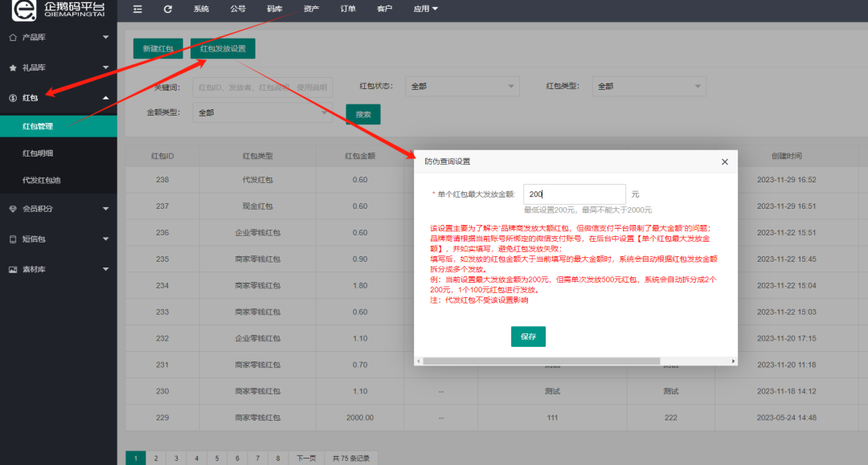Click the 企鹅码平台 logo icon

tap(24, 10)
